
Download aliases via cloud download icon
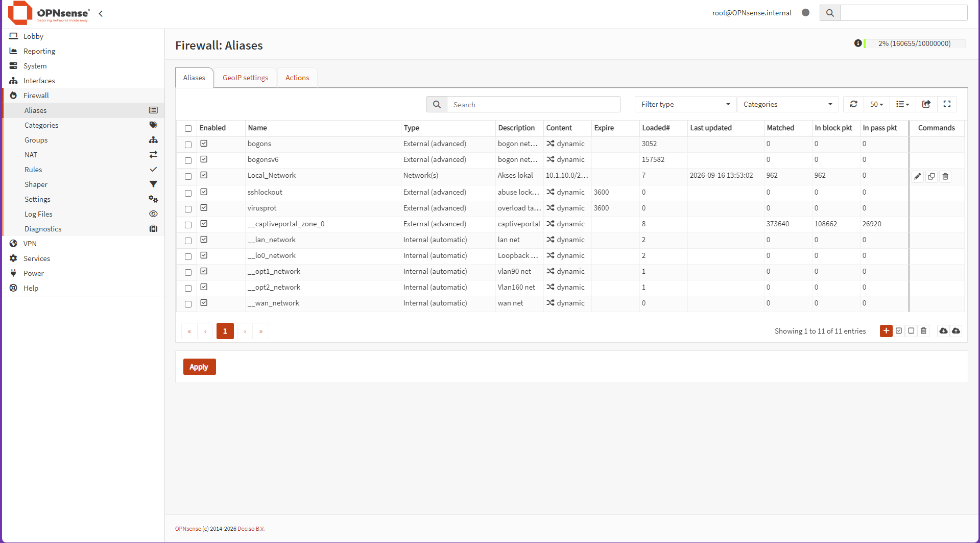(943, 331)
